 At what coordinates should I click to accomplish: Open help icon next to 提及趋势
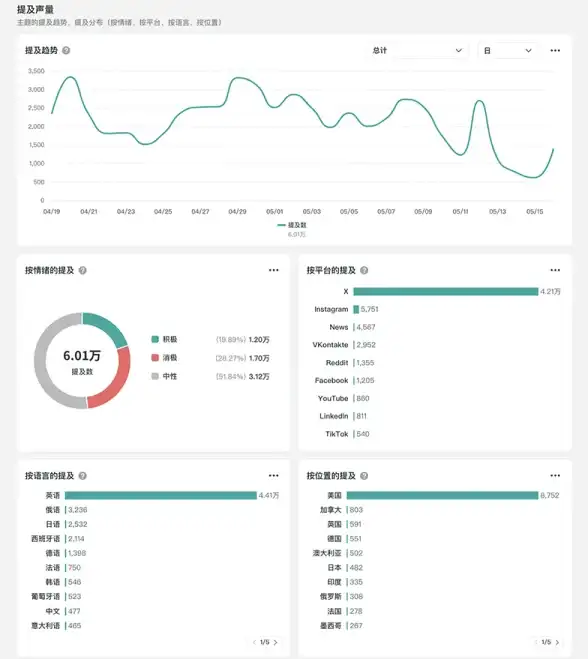[x=66, y=50]
